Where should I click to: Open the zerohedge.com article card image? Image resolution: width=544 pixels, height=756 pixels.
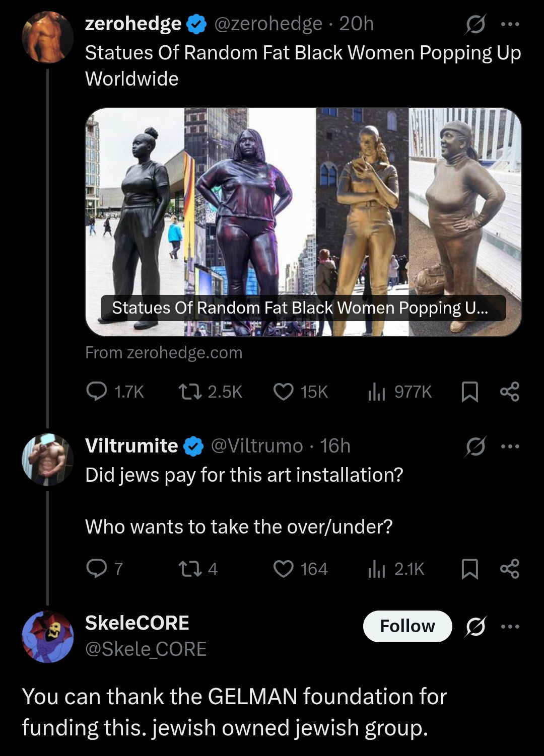[x=303, y=222]
